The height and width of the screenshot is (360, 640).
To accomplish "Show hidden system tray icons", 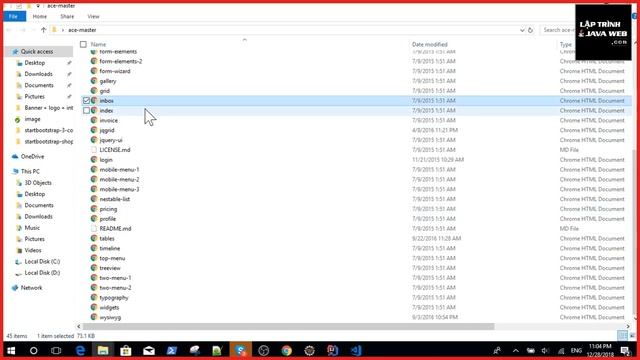I will tap(516, 351).
